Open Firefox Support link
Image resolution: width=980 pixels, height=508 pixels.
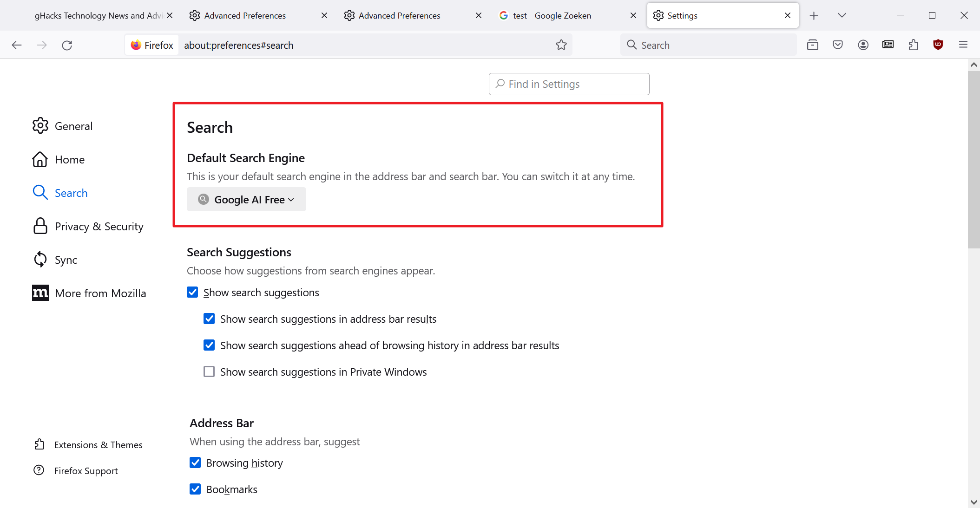coord(86,471)
